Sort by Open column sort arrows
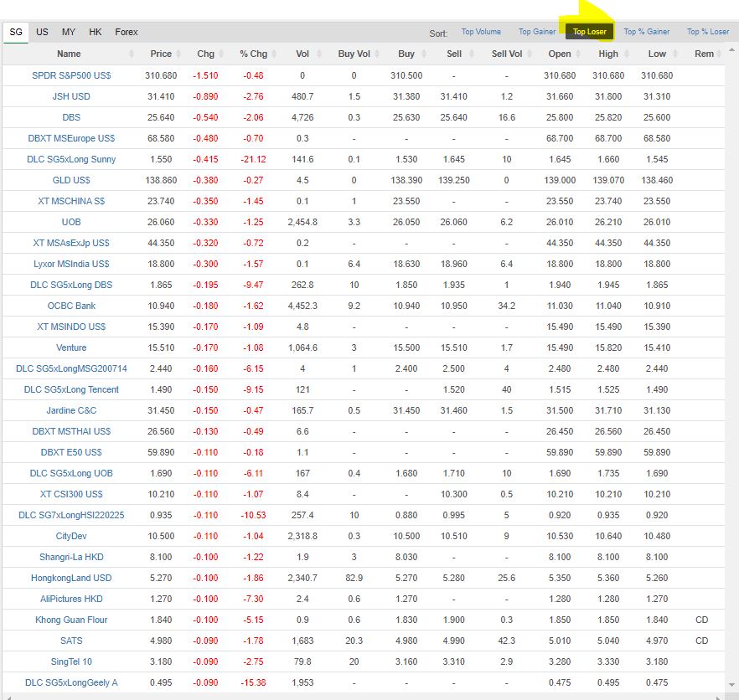Viewport: 739px width, 700px height. (578, 54)
